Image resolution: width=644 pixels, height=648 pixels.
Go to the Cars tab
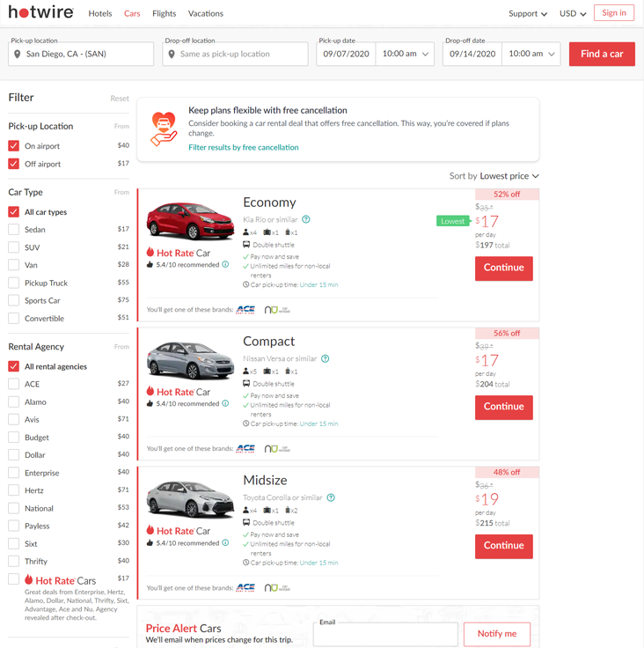pos(132,13)
